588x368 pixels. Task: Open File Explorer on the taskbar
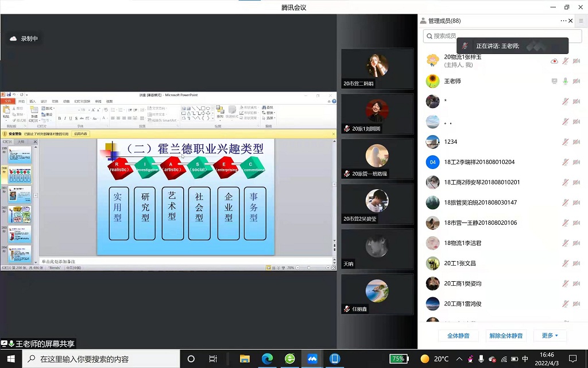245,359
